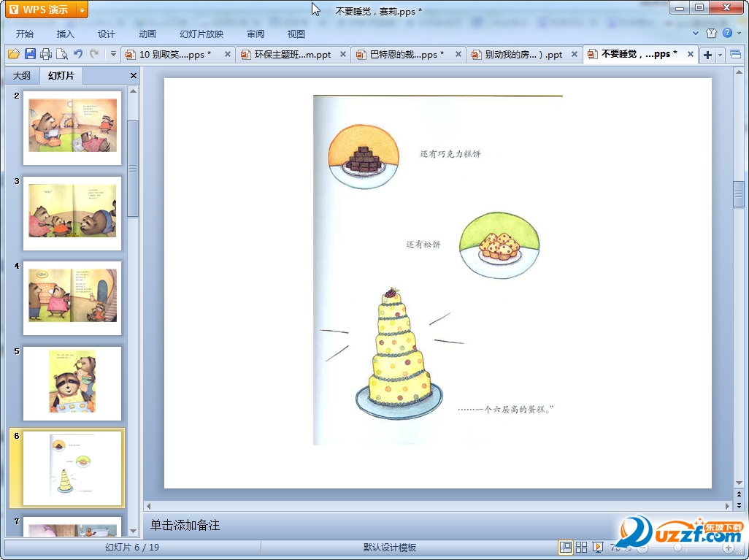The image size is (749, 560).
Task: Click the zoom in plus button
Action: (x=728, y=548)
